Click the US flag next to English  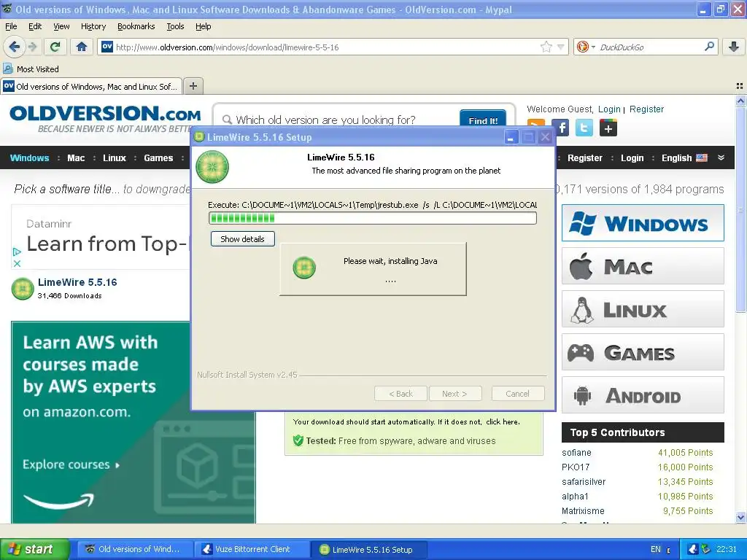[702, 157]
